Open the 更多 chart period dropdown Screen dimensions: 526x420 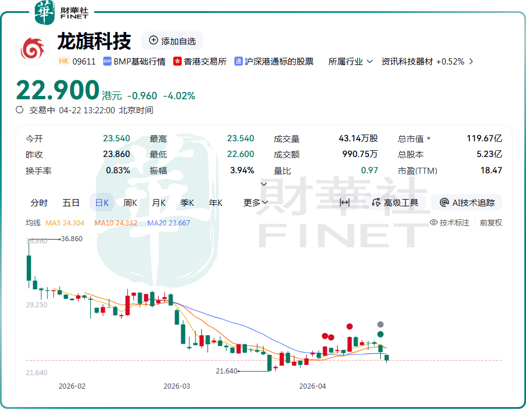point(255,202)
